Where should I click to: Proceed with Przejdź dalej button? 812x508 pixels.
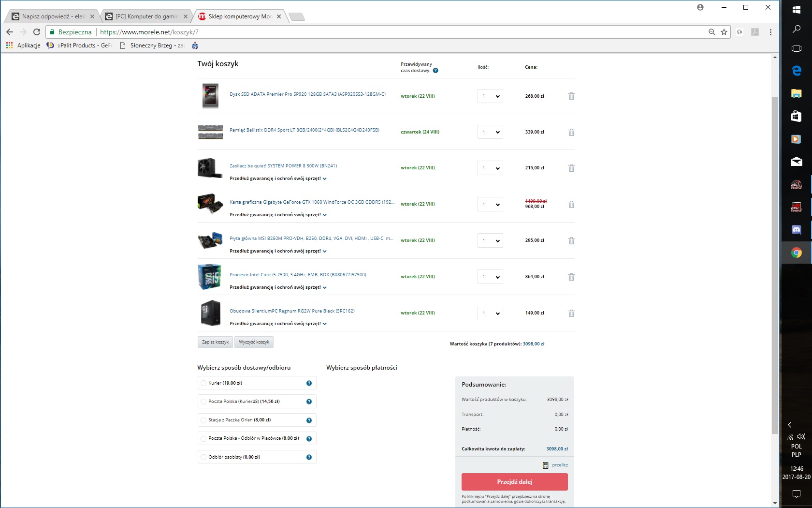pyautogui.click(x=515, y=482)
